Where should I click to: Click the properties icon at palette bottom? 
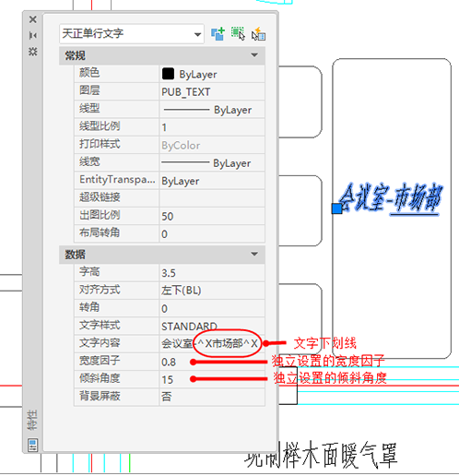pyautogui.click(x=33, y=445)
